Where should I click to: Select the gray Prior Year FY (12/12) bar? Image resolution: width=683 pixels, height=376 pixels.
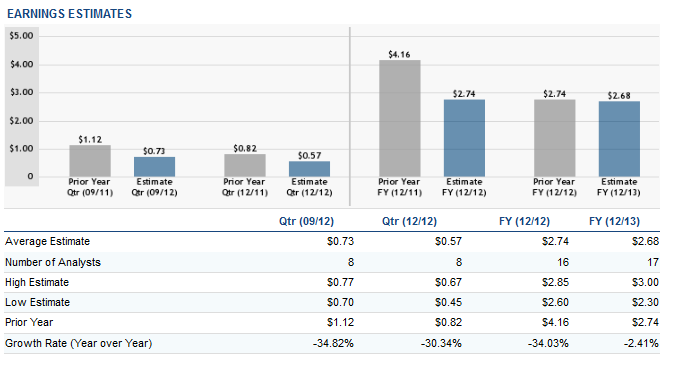[x=555, y=138]
